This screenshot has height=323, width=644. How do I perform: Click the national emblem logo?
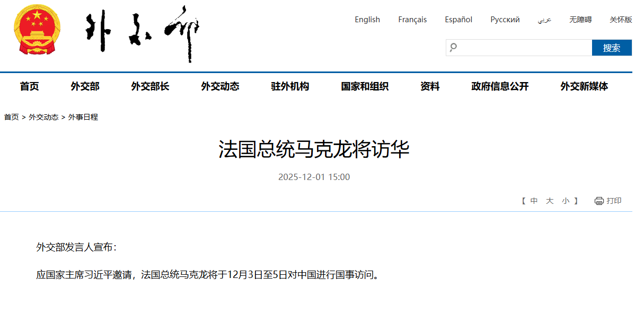tap(37, 29)
